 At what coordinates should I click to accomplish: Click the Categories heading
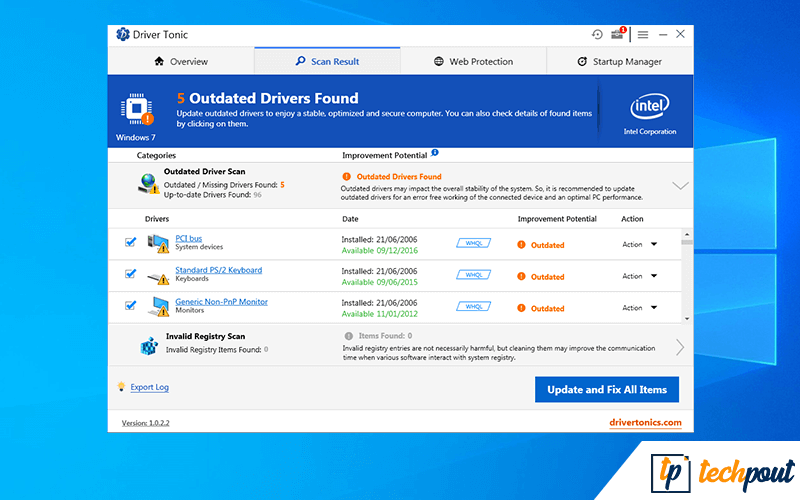[x=156, y=155]
